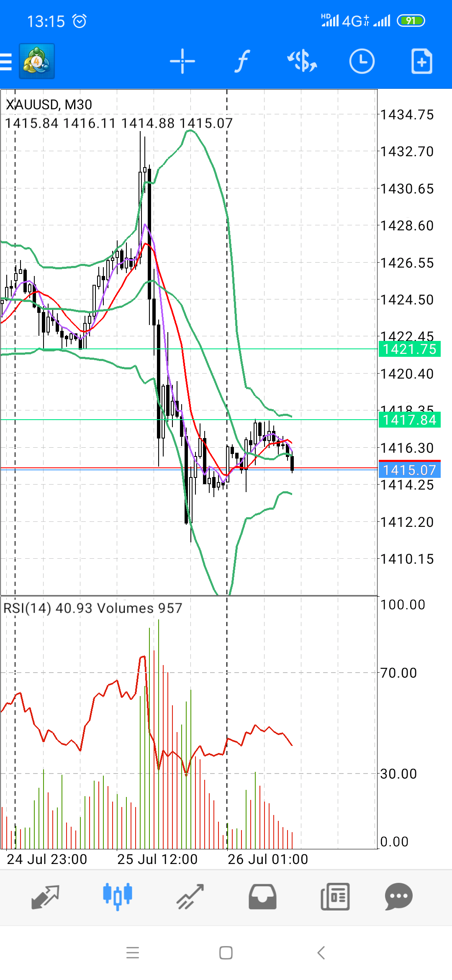This screenshot has height=980, width=452.
Task: Open the timeframe selector clock icon
Action: coord(362,61)
